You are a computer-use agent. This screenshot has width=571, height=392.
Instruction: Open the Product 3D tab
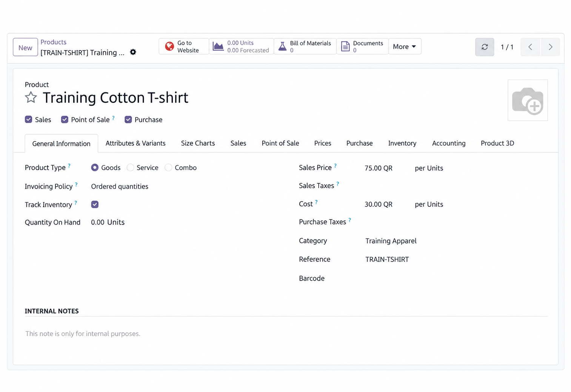[497, 143]
